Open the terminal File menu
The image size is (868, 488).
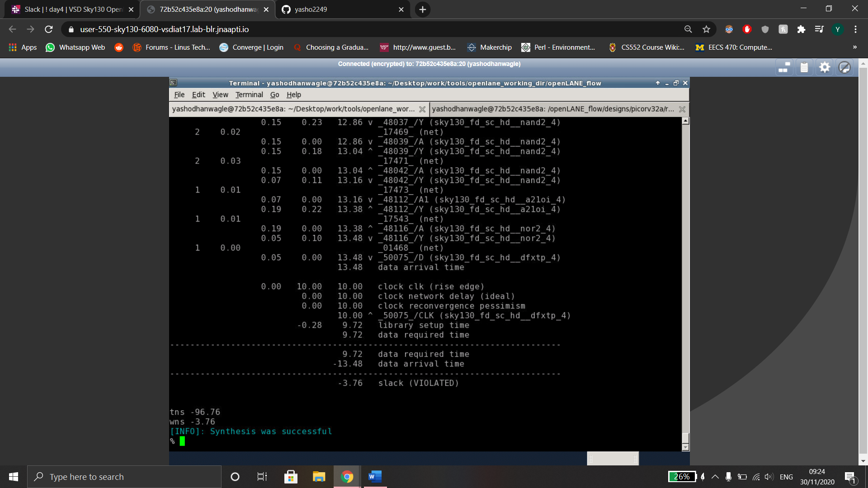[179, 94]
